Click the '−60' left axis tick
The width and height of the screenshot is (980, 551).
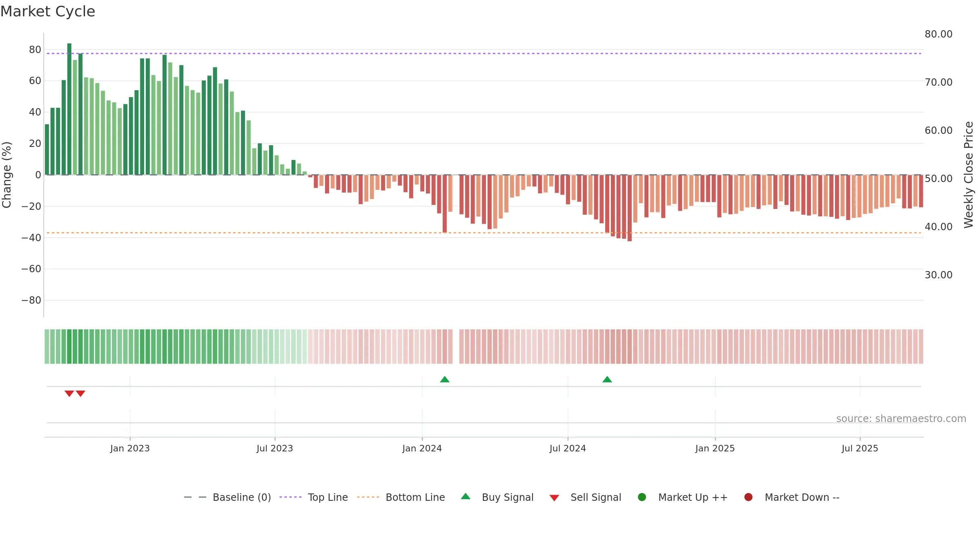pyautogui.click(x=31, y=269)
